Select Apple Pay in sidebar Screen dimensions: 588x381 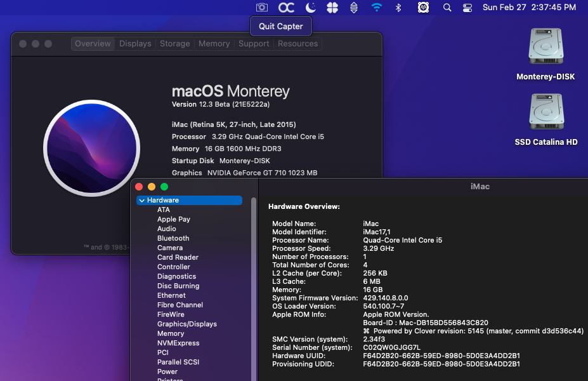[174, 219]
